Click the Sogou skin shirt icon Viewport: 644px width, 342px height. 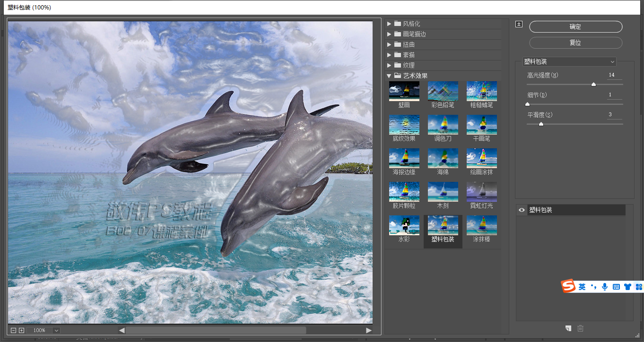[x=628, y=287]
